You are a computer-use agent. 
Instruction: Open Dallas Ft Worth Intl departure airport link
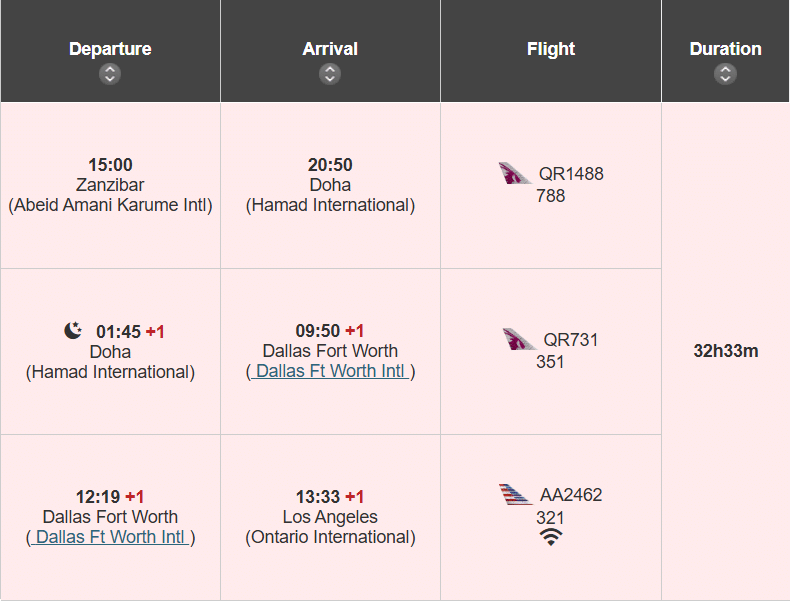pos(110,537)
